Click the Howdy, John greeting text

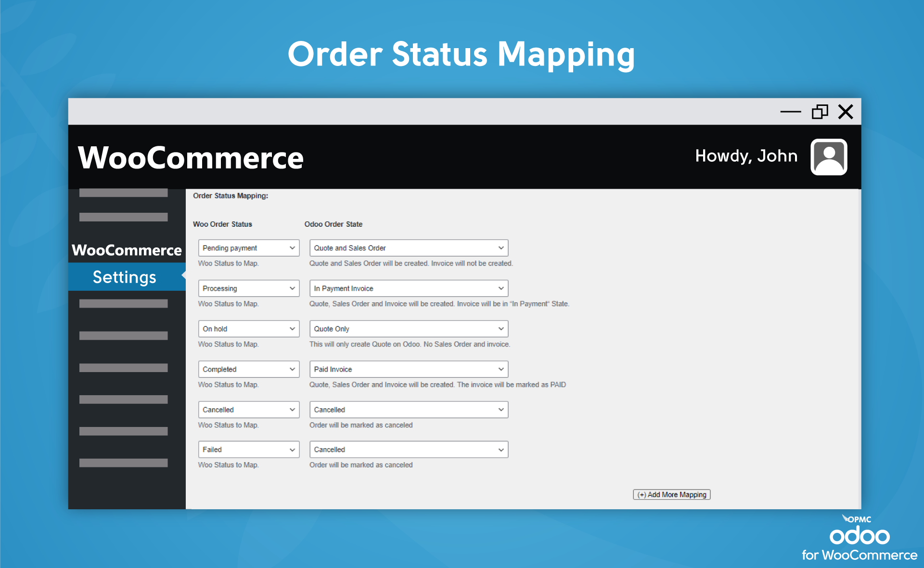click(x=746, y=155)
